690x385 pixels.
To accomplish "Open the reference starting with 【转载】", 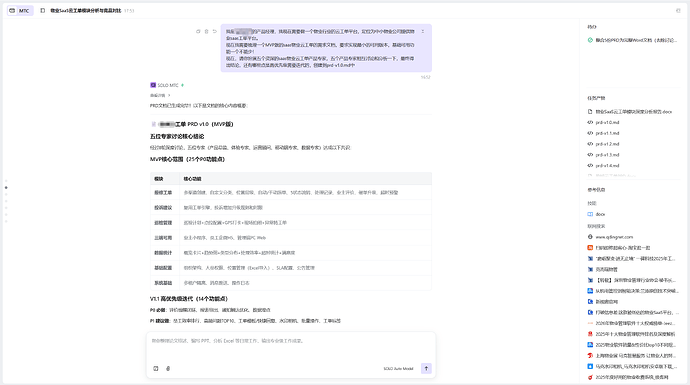I will click(632, 280).
